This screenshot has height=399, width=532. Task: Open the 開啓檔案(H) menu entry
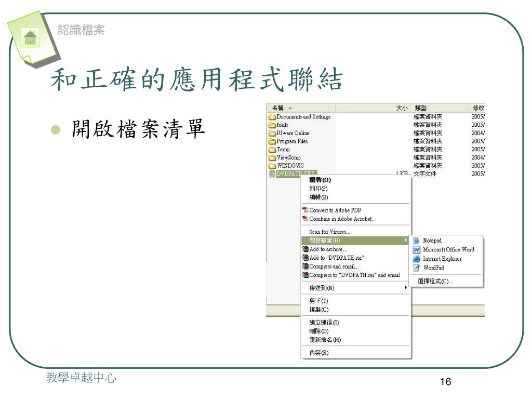[x=355, y=241]
